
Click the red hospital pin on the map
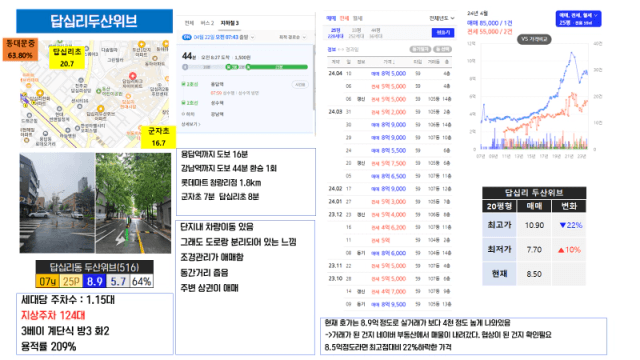(x=133, y=76)
